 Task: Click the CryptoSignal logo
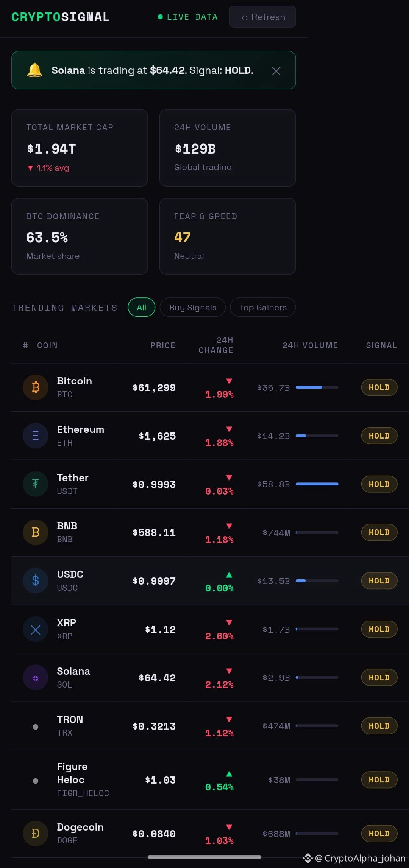pyautogui.click(x=61, y=17)
